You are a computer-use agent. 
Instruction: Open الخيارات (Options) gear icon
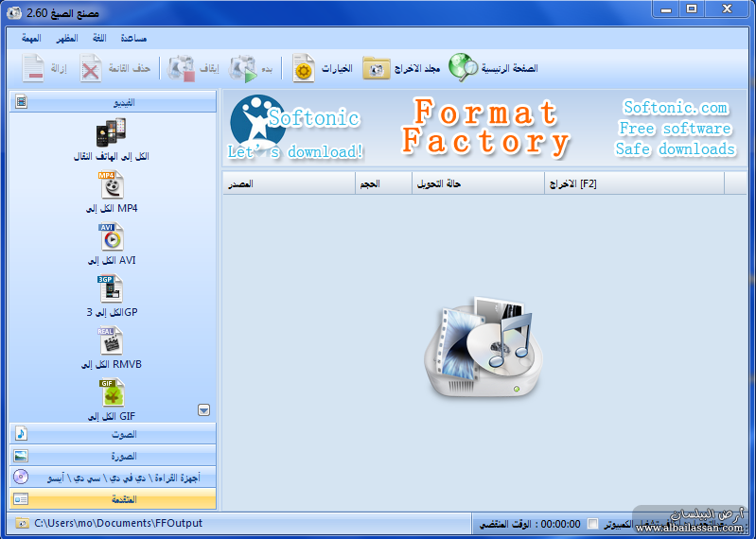click(x=304, y=68)
